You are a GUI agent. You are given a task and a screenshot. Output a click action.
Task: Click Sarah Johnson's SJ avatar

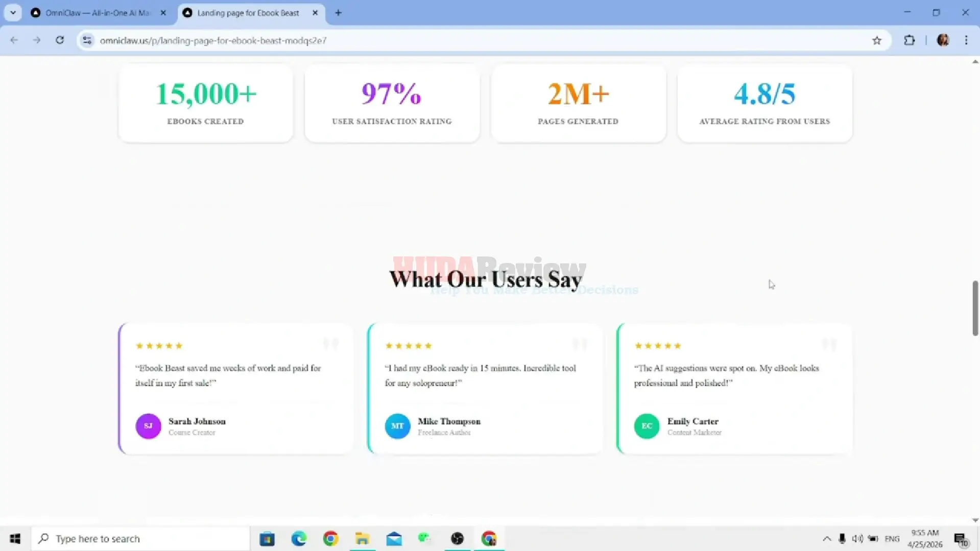click(148, 426)
